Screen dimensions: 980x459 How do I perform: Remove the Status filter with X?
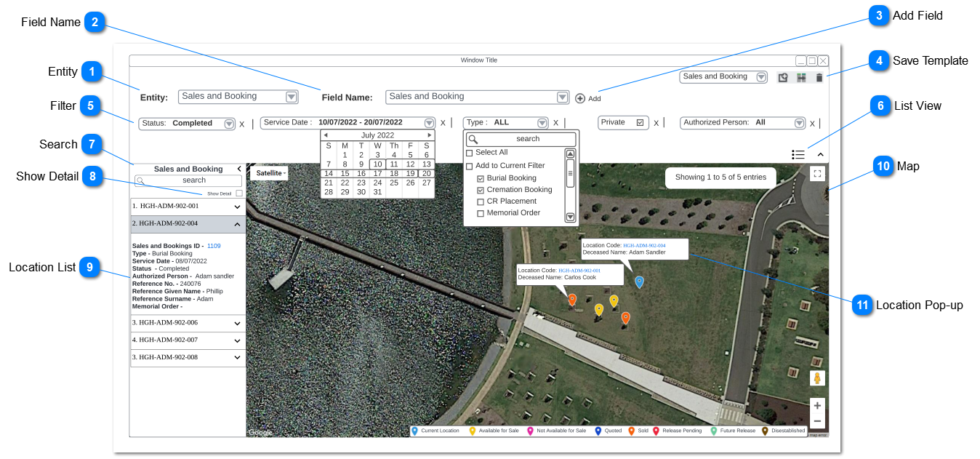tap(242, 124)
